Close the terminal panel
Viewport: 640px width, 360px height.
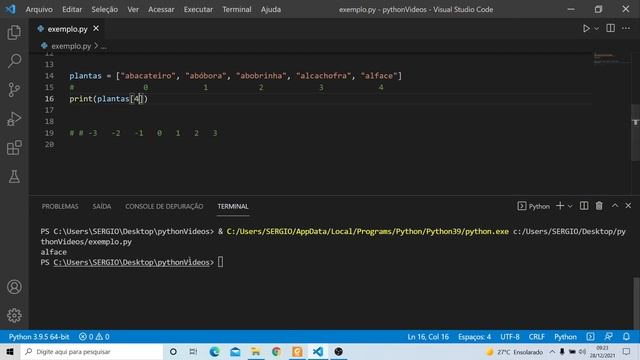point(628,206)
